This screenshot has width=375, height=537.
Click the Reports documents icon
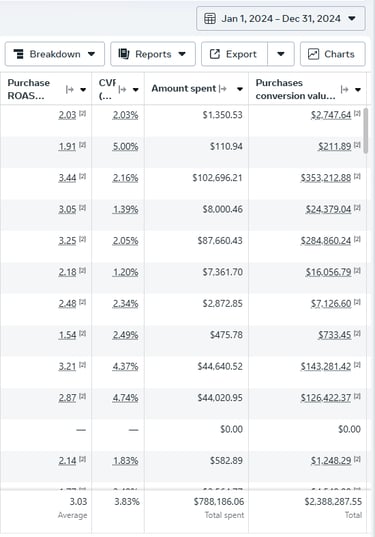(124, 54)
